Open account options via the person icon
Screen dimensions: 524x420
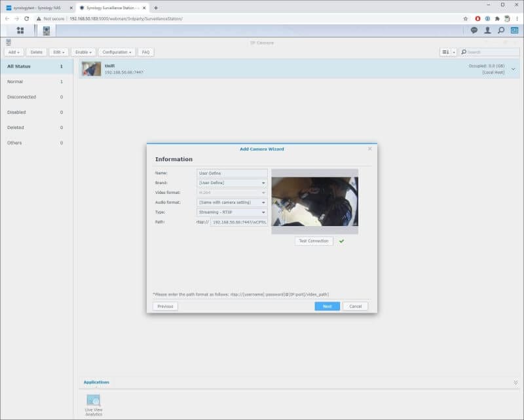click(487, 29)
